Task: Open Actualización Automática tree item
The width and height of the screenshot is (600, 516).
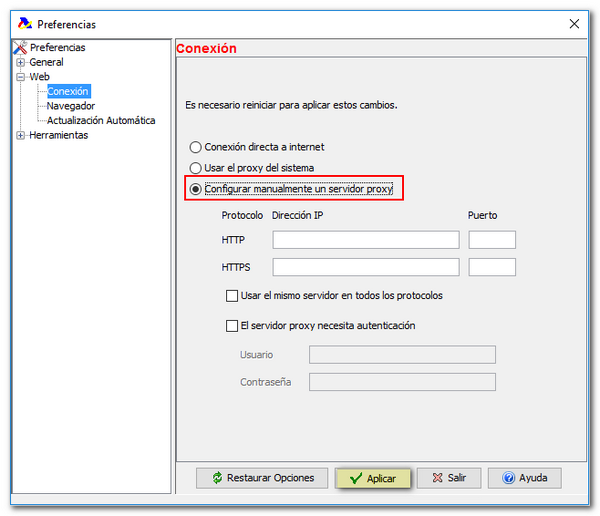Action: tap(101, 121)
